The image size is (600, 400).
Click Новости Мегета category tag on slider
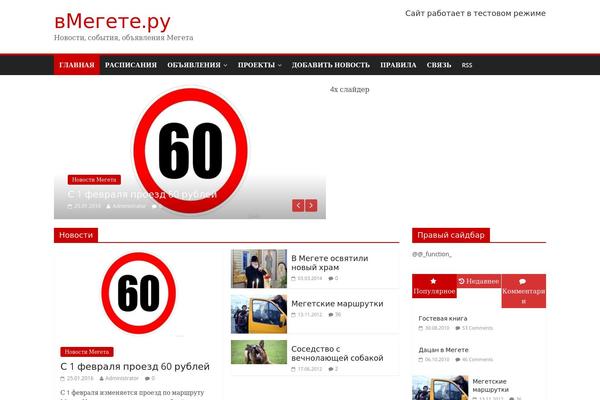click(94, 180)
